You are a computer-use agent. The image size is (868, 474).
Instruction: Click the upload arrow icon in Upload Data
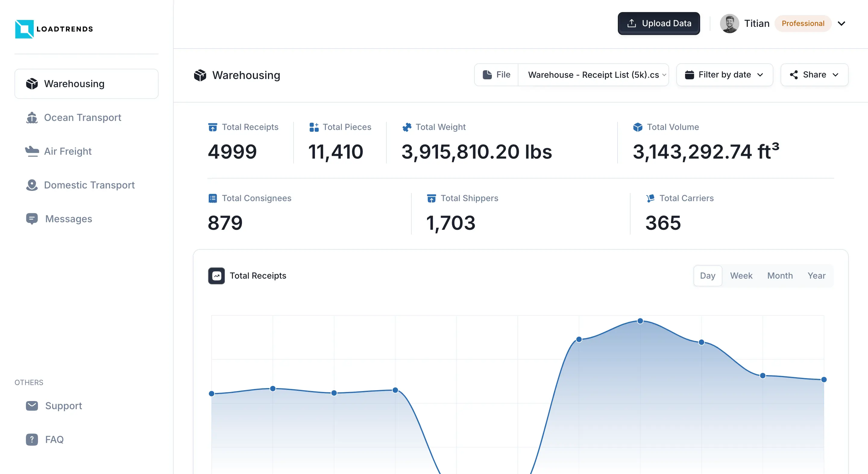click(631, 23)
